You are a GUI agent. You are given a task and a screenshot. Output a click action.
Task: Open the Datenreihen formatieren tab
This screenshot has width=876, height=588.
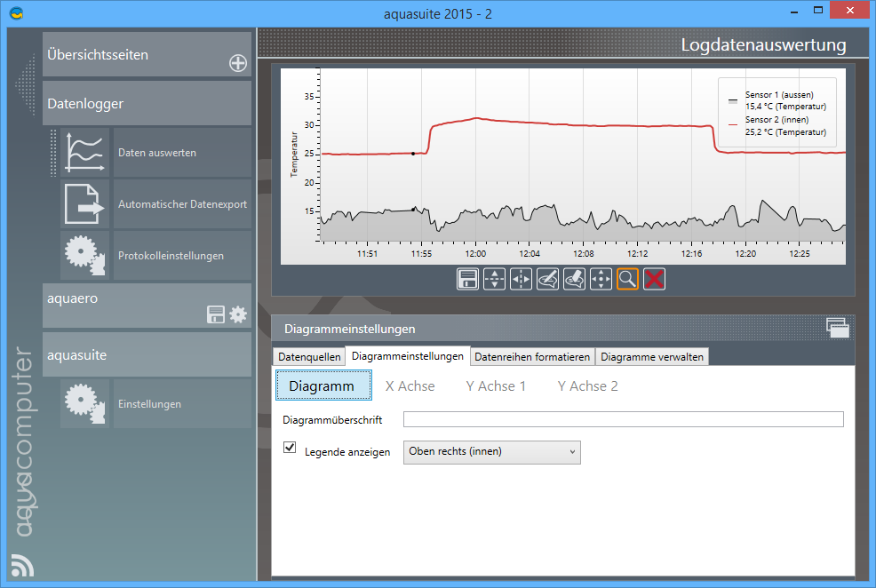[x=532, y=357]
